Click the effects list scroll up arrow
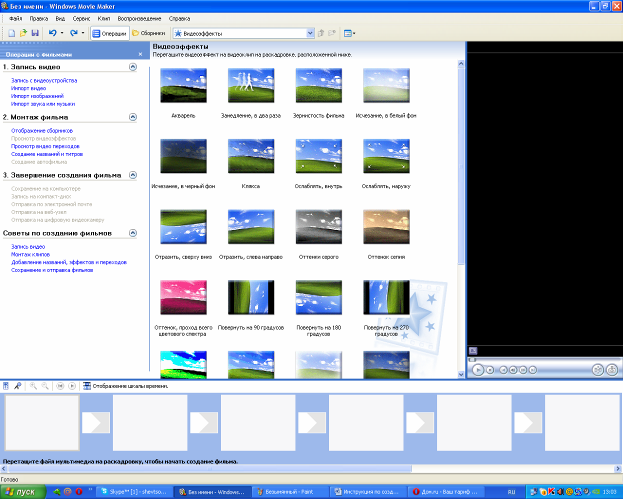The height and width of the screenshot is (499, 623). 461,64
